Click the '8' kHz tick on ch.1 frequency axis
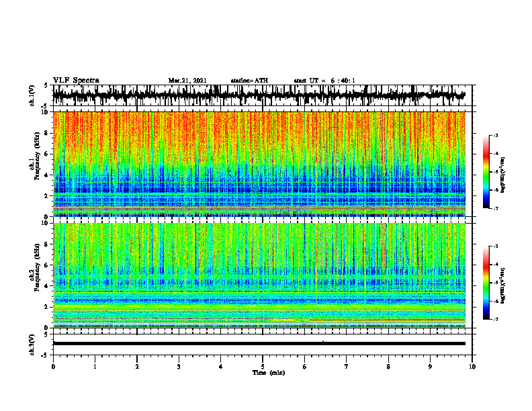 [x=46, y=133]
